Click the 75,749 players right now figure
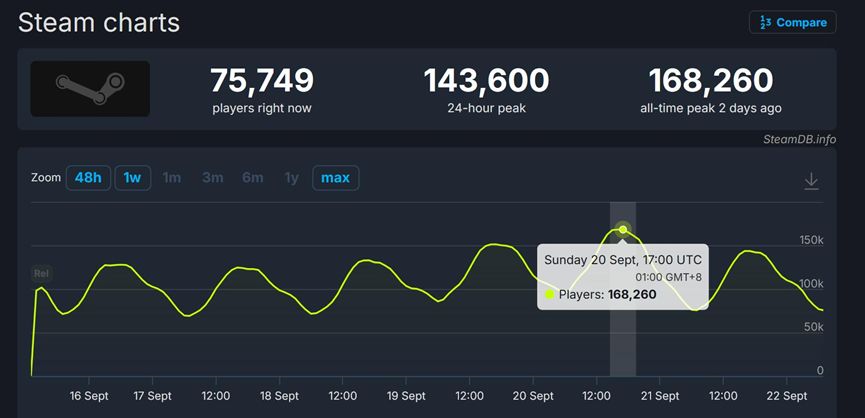Viewport: 865px width, 418px height. [x=262, y=81]
